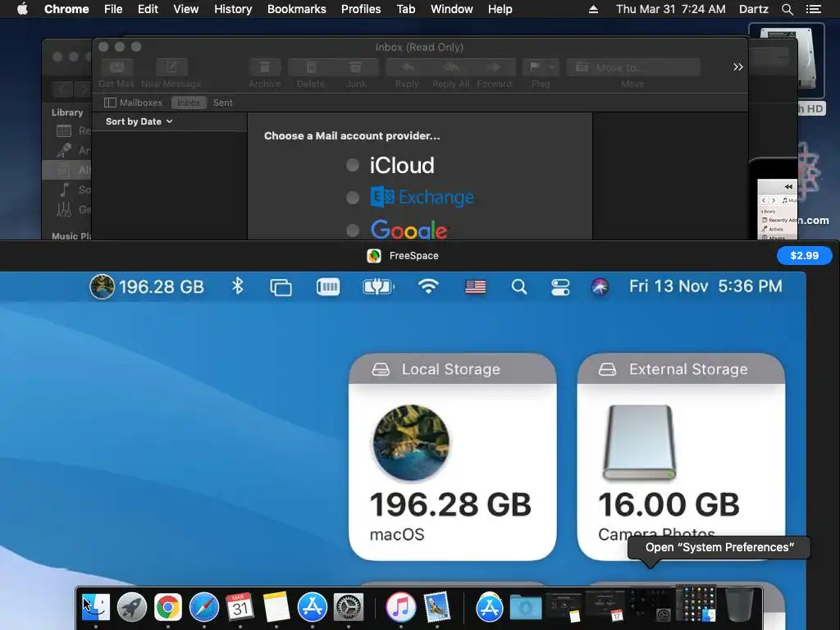Click Reply All in Mail toolbar
The height and width of the screenshot is (630, 840).
tap(451, 67)
